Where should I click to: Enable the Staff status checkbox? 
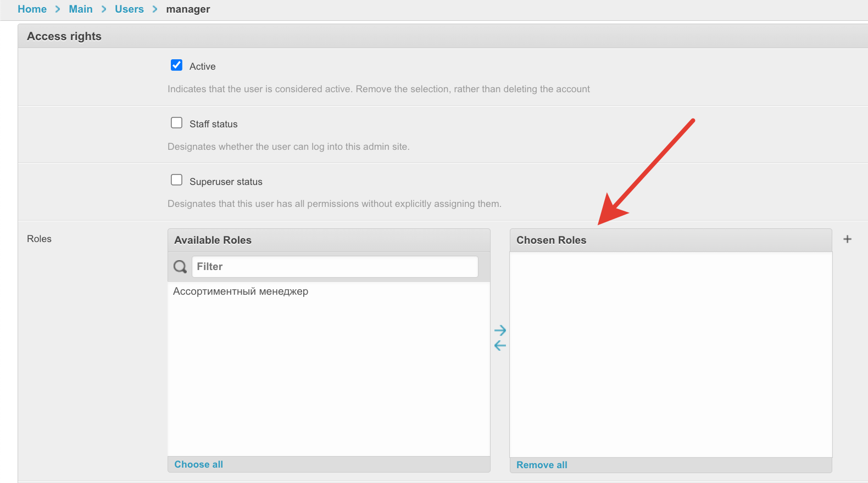point(176,123)
